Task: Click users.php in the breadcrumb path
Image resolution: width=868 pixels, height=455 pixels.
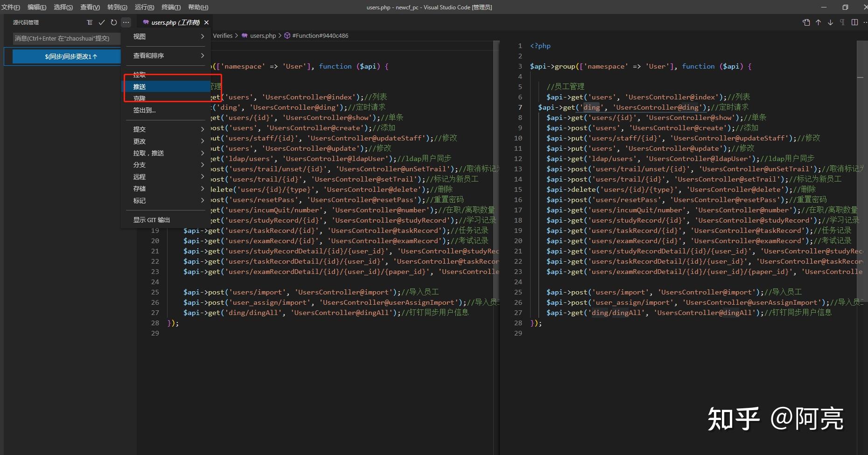Action: pyautogui.click(x=262, y=36)
